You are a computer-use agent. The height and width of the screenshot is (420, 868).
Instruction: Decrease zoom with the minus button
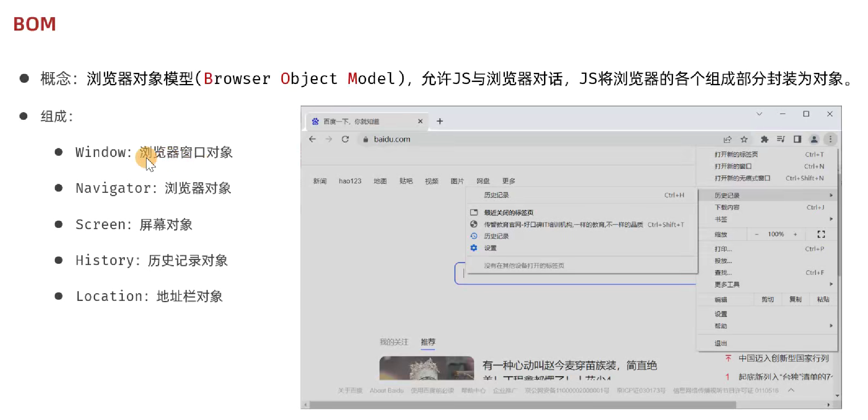(757, 234)
